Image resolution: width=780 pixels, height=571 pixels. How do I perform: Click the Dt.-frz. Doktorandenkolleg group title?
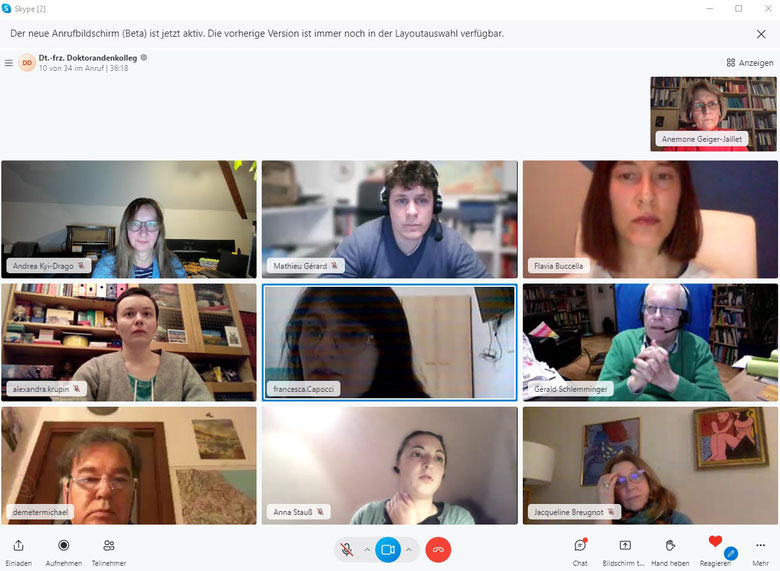pyautogui.click(x=88, y=58)
